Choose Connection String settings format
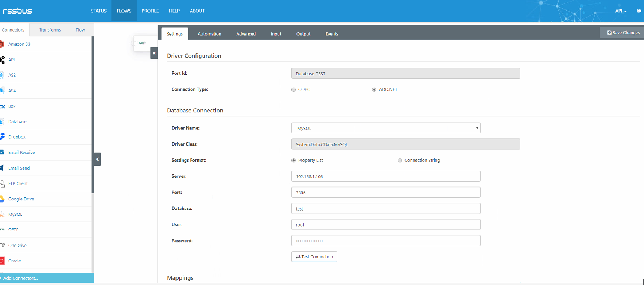Viewport: 644px width, 285px height. click(400, 161)
